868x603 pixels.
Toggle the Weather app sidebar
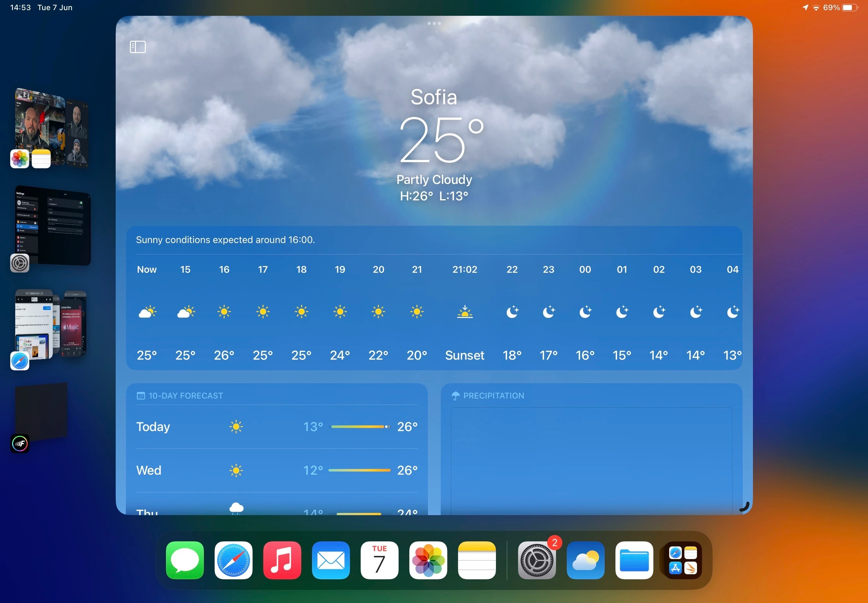(x=137, y=46)
